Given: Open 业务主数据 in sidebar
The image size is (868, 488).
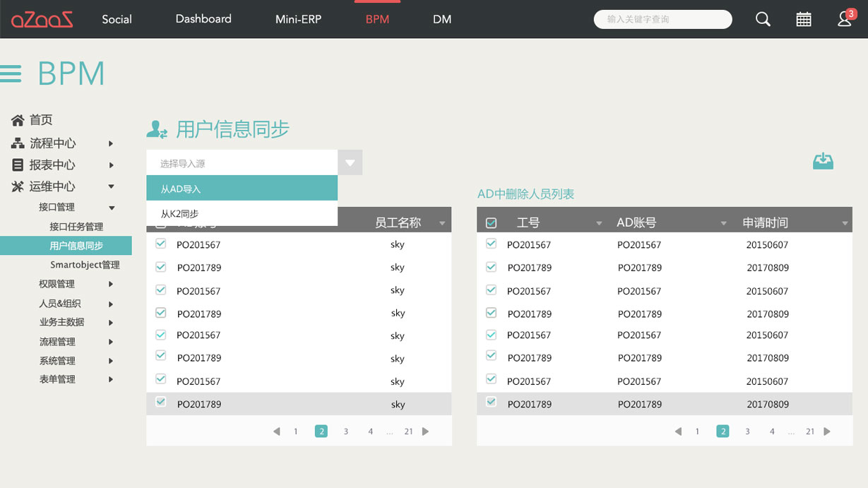Looking at the screenshot, I should [61, 322].
